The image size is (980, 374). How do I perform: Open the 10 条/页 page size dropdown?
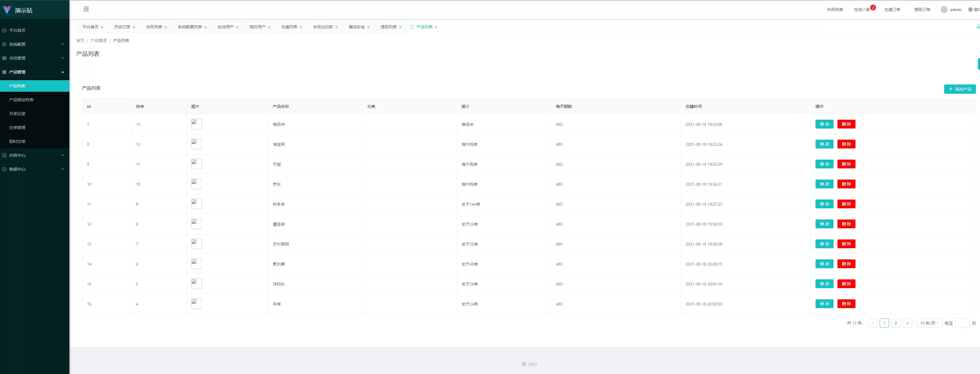[929, 323]
